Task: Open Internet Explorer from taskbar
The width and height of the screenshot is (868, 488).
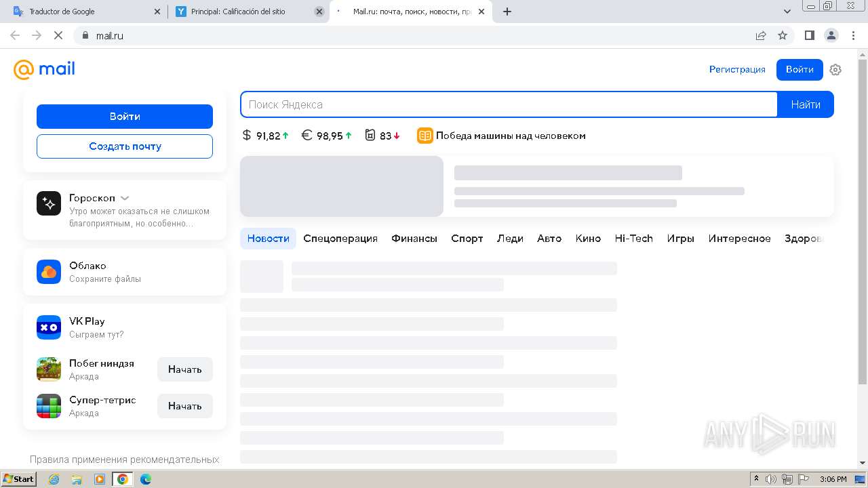Action: (x=54, y=479)
